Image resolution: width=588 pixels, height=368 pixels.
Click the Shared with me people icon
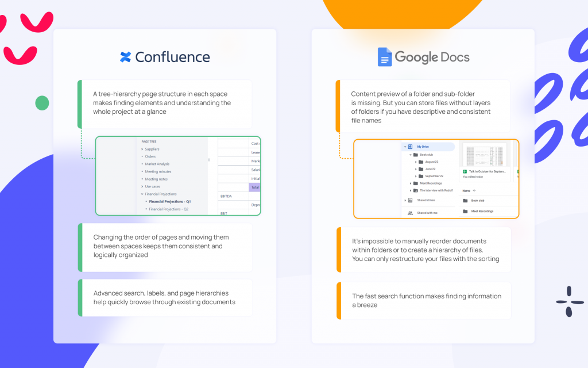pyautogui.click(x=409, y=213)
